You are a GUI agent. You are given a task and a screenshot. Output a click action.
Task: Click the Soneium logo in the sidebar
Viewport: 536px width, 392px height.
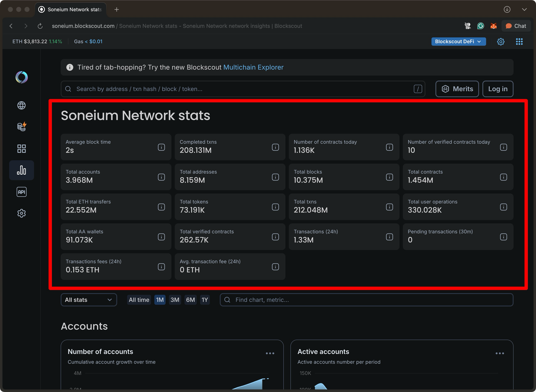click(21, 77)
